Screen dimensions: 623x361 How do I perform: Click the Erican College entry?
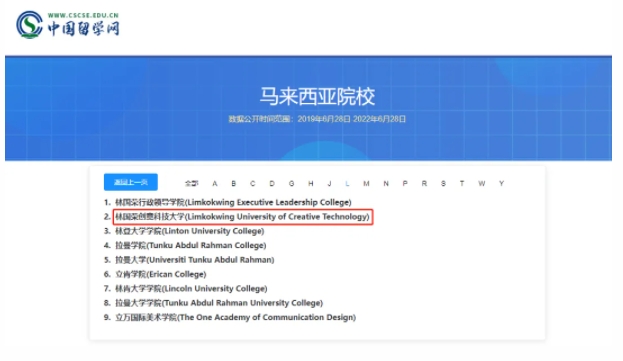[x=161, y=274]
